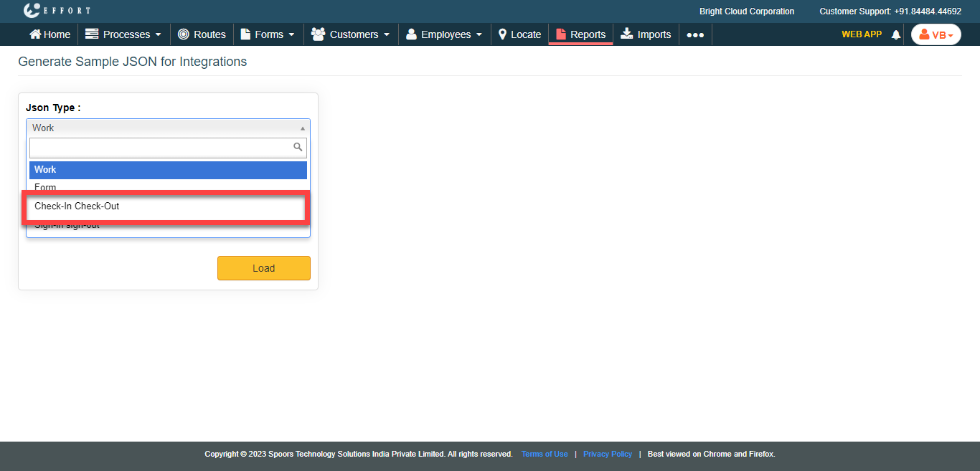
Task: Click the search magnifier icon in dropdown
Action: coord(298,148)
